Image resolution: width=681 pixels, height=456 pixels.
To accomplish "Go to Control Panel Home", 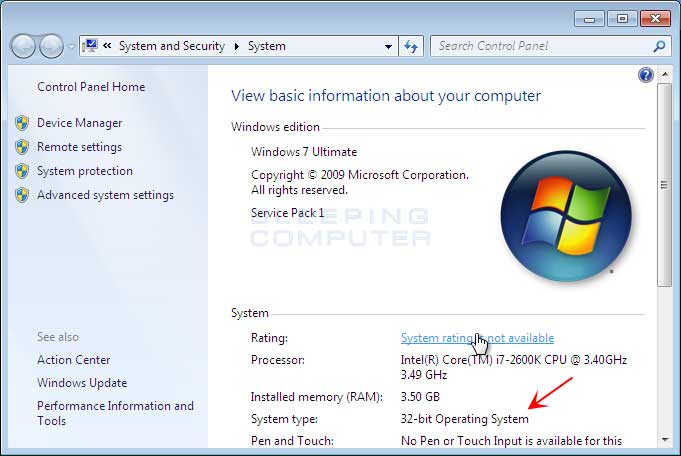I will pos(91,87).
